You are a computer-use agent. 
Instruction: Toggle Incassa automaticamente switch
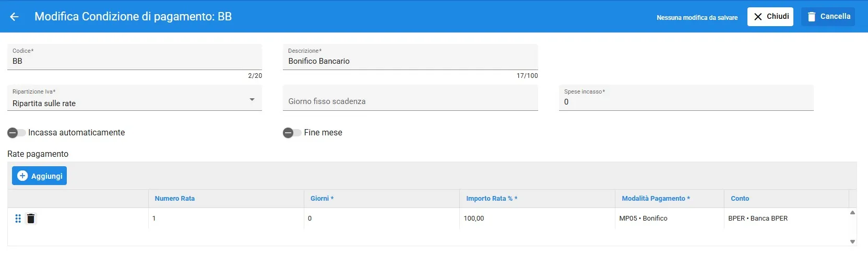[17, 133]
